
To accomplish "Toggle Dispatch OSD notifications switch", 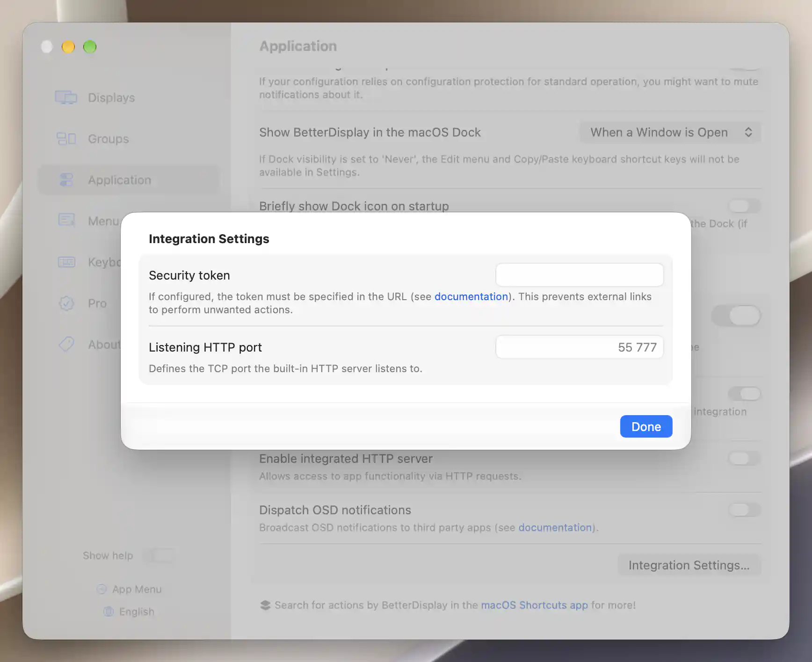I will click(744, 510).
